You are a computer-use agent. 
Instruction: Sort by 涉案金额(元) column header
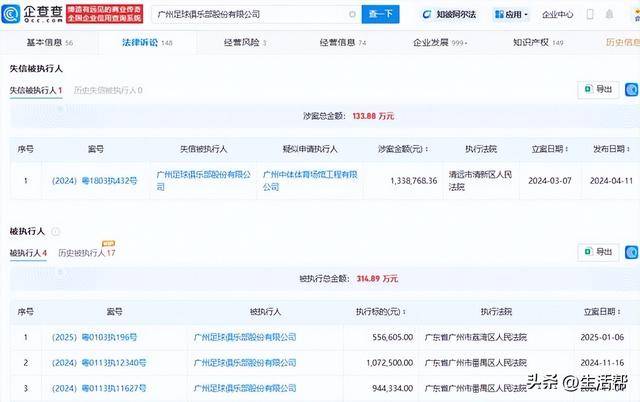point(403,149)
